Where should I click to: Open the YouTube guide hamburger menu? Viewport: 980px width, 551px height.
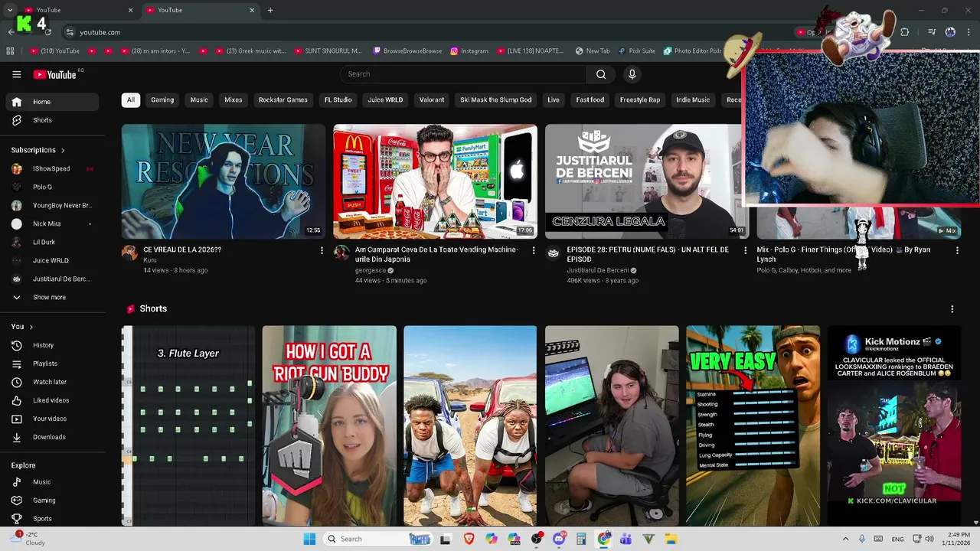tap(17, 74)
